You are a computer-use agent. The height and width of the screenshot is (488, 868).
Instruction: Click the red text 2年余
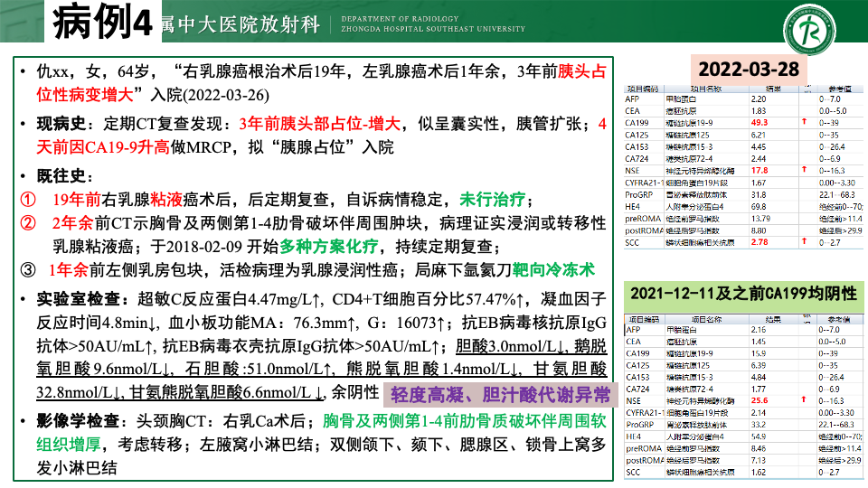pyautogui.click(x=73, y=223)
